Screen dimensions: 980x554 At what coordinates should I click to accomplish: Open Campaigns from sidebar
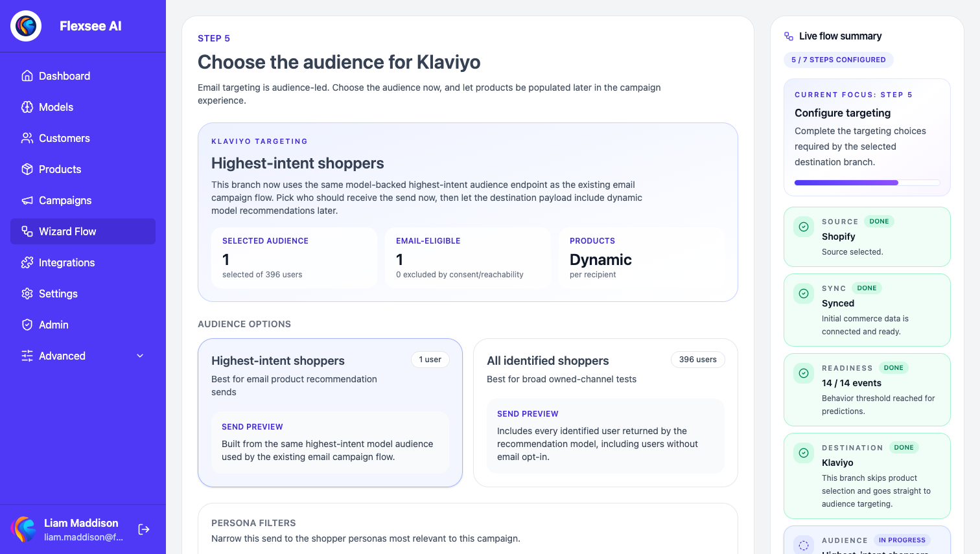(x=83, y=200)
